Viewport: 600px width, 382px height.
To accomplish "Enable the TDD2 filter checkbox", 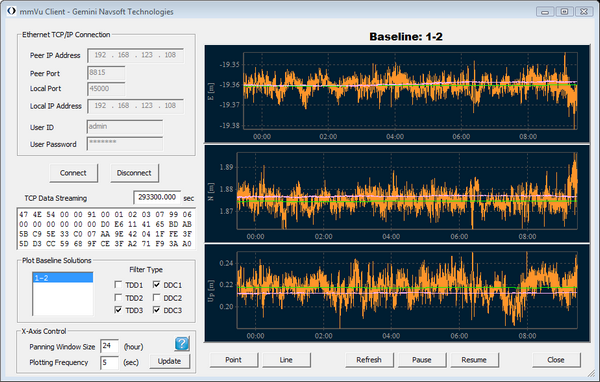I will pos(118,297).
